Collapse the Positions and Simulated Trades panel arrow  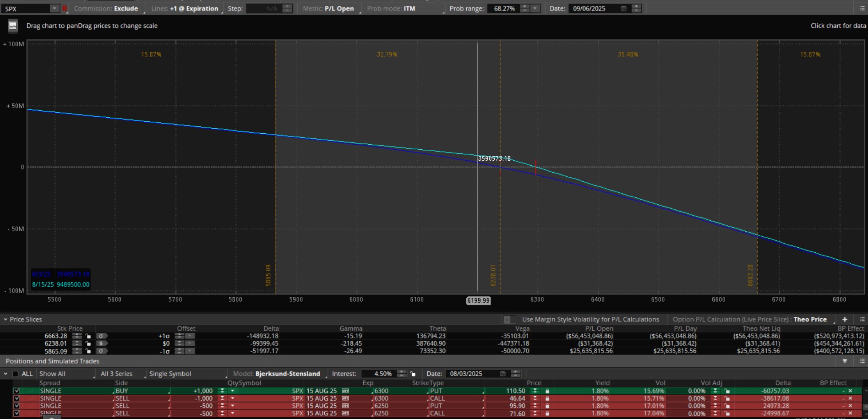(x=845, y=361)
